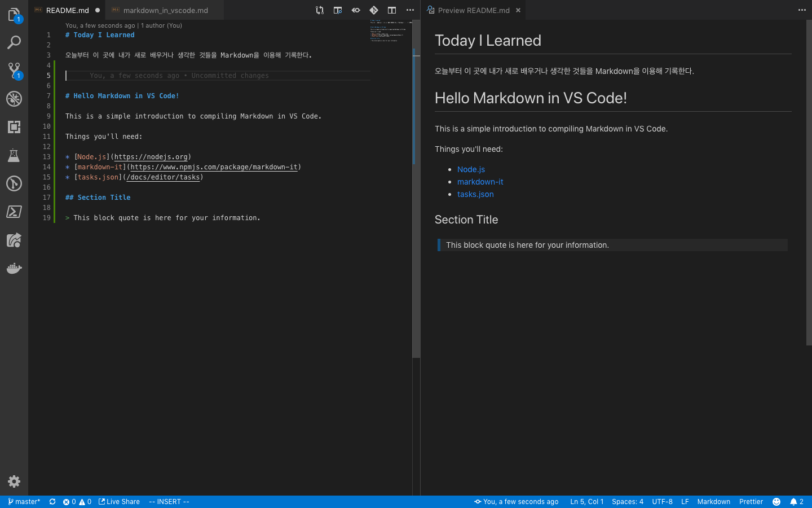Click the blame status 'You, a few seconds ago'
This screenshot has height=508, width=812.
(x=516, y=502)
